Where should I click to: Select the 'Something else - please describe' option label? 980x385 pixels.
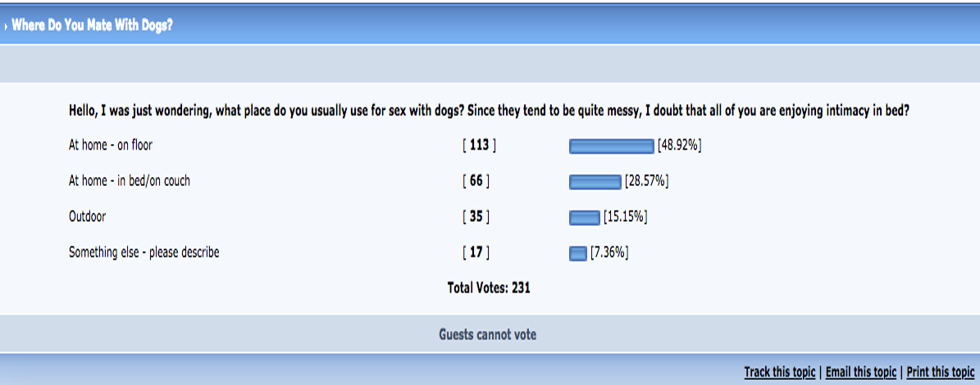144,253
